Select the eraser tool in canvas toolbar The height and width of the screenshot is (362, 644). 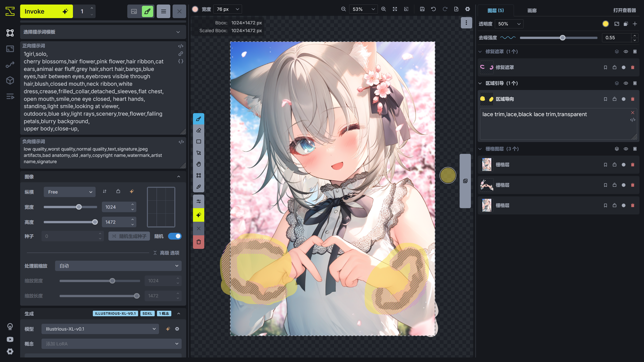198,130
